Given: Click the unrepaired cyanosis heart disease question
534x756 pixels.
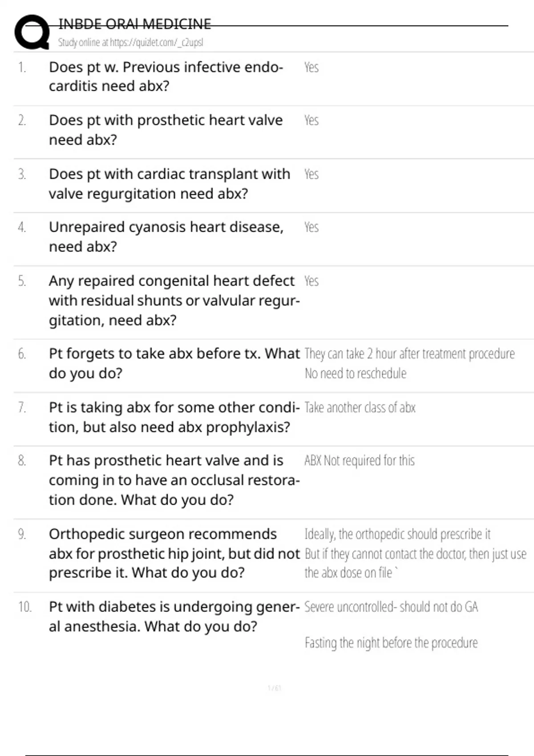Looking at the screenshot, I should coord(166,237).
